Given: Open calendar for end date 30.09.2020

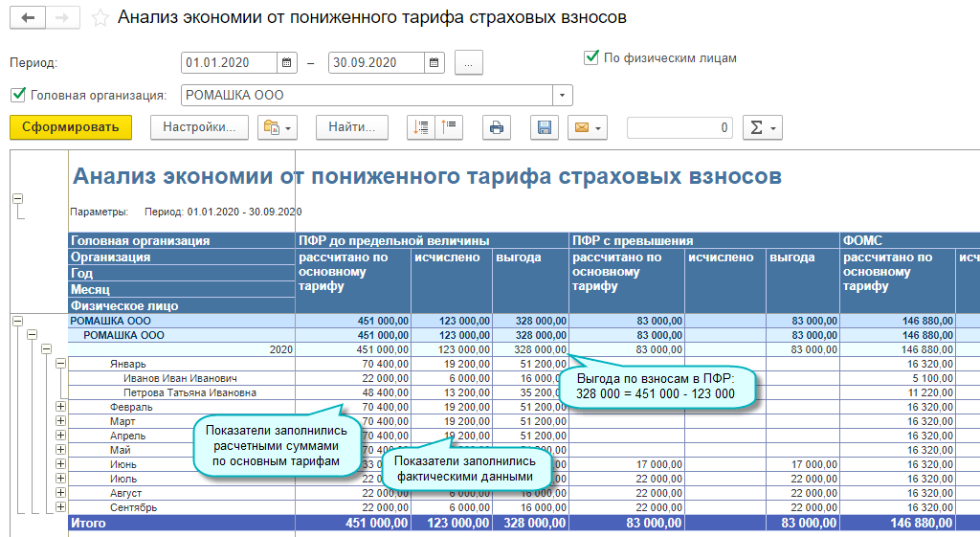Looking at the screenshot, I should pyautogui.click(x=434, y=62).
